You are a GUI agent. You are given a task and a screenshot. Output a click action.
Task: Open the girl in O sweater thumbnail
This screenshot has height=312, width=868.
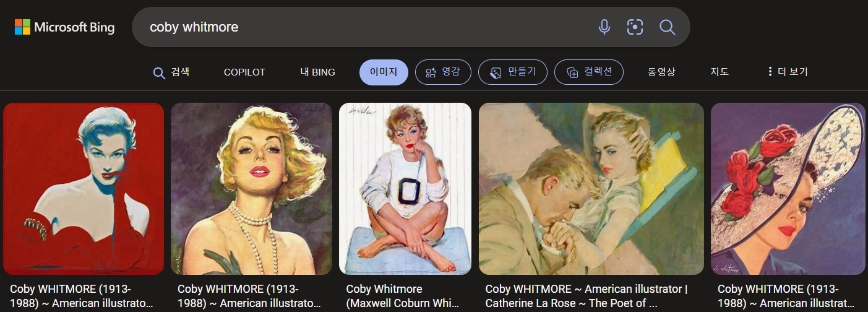tap(405, 189)
